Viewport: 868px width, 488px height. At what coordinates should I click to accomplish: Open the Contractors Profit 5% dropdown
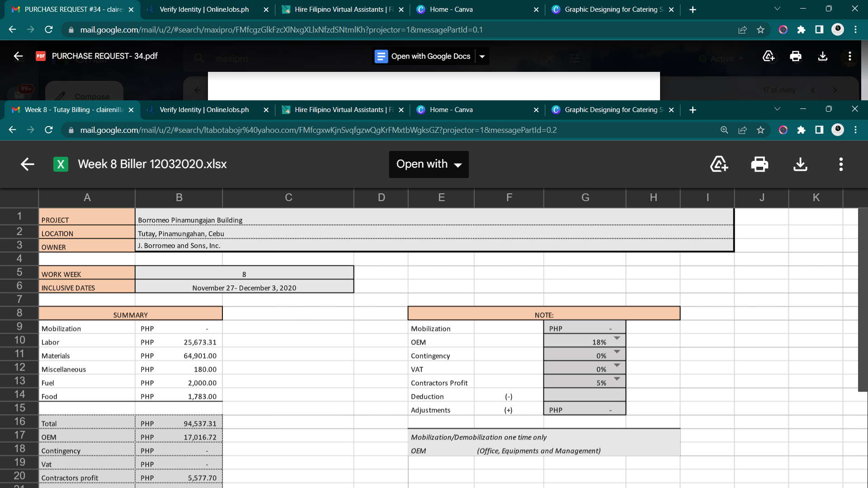pyautogui.click(x=617, y=379)
